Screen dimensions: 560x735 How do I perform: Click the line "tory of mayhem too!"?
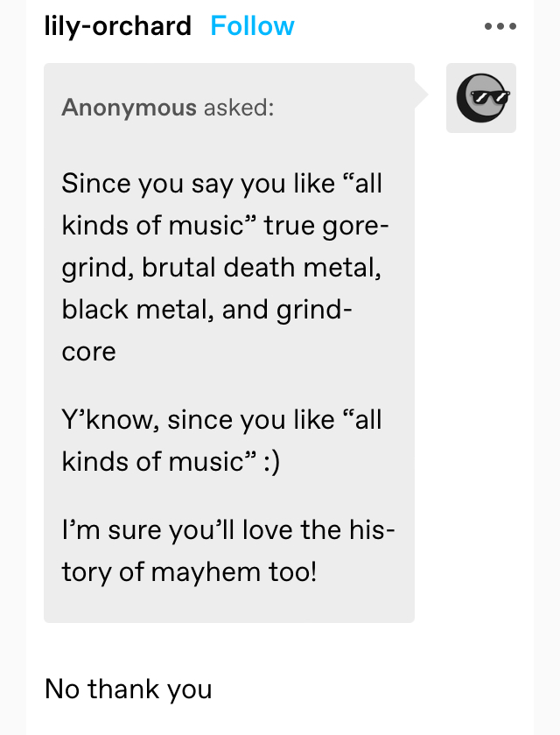189,572
